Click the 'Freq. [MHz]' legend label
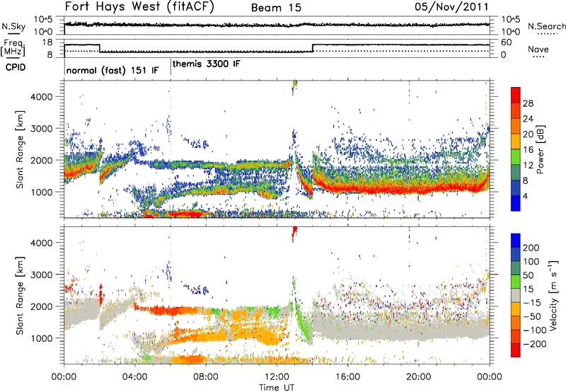This screenshot has width=566, height=392. (x=13, y=47)
